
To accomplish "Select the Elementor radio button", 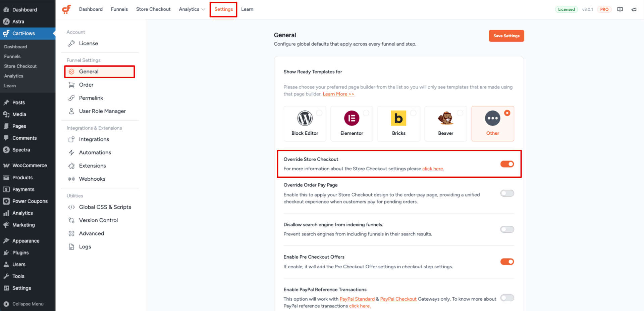I will (x=366, y=113).
